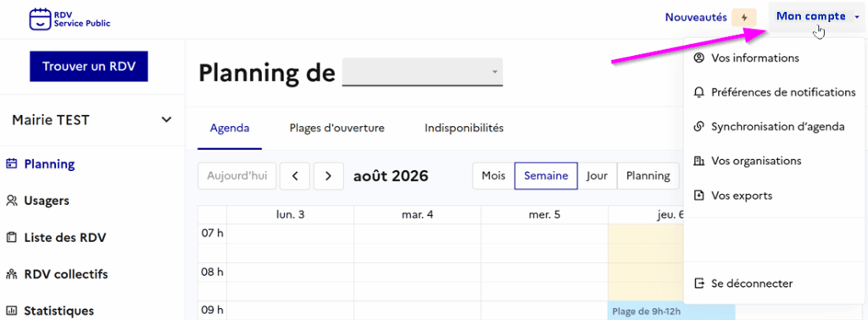868x320 pixels.
Task: Click the Usagers people icon
Action: (11, 201)
